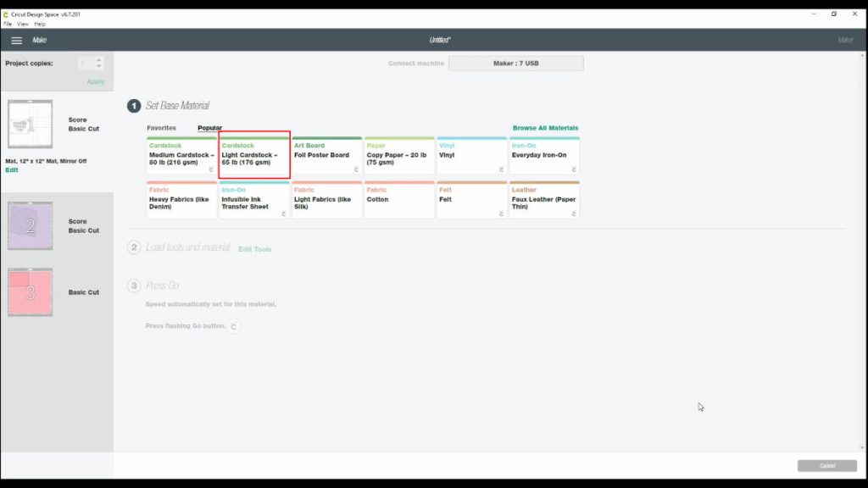This screenshot has height=488, width=868.
Task: Click the Make label in the header
Action: point(39,40)
